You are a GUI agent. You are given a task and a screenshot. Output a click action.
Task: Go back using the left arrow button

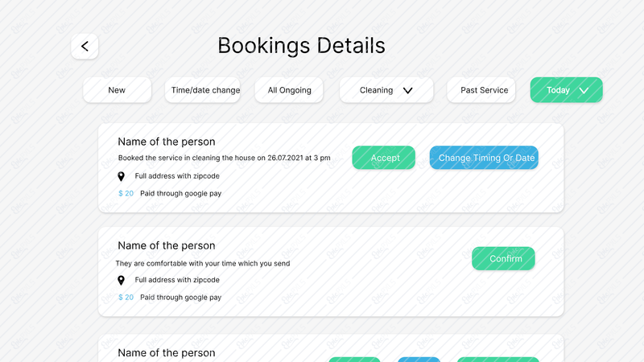coord(85,47)
